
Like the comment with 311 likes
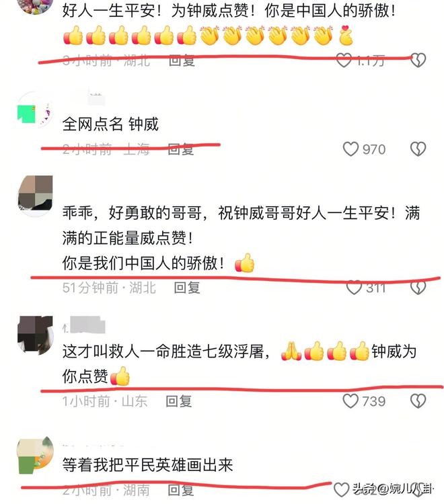354,288
